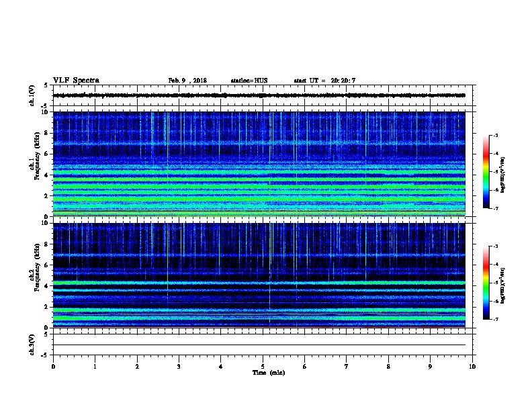Click the "Time (min)" axis label

tap(269, 373)
